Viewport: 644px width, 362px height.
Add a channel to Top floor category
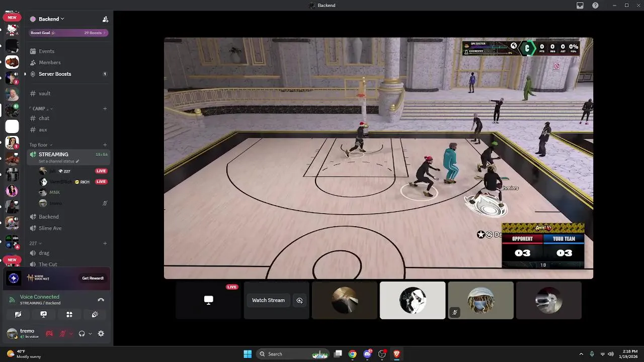[105, 145]
